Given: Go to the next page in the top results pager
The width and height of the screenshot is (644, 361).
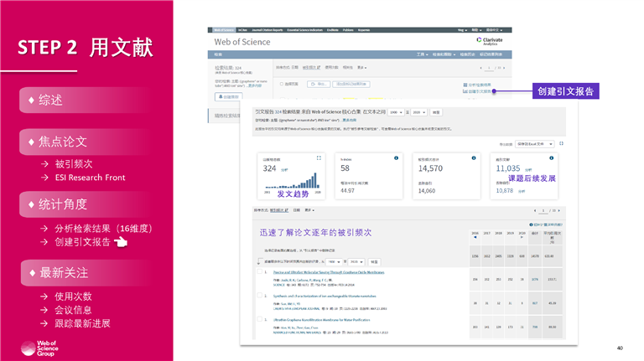Looking at the screenshot, I should point(504,68).
